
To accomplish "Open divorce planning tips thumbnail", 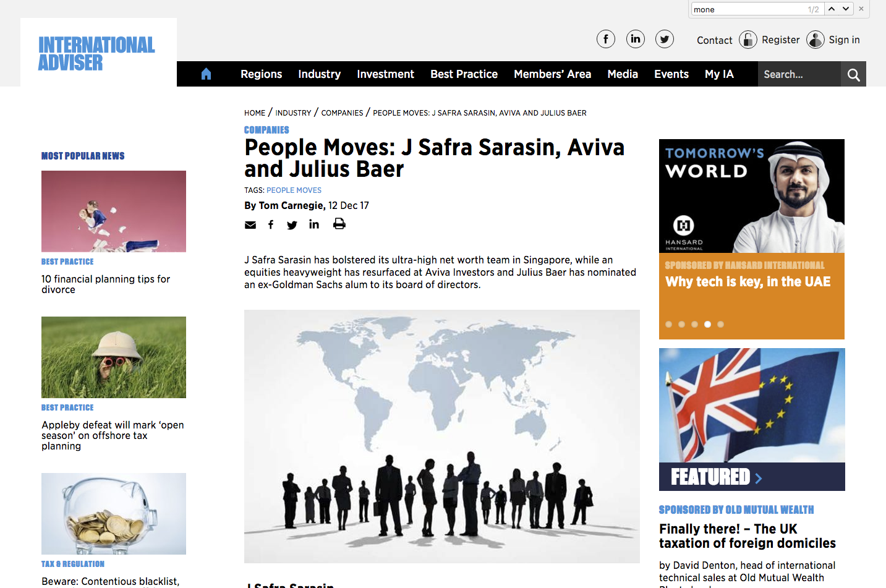I will point(114,211).
